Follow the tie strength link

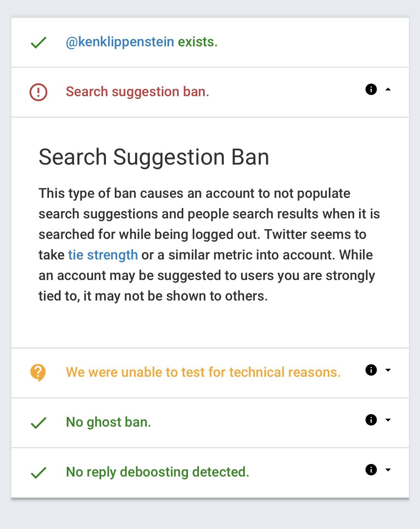(x=103, y=255)
